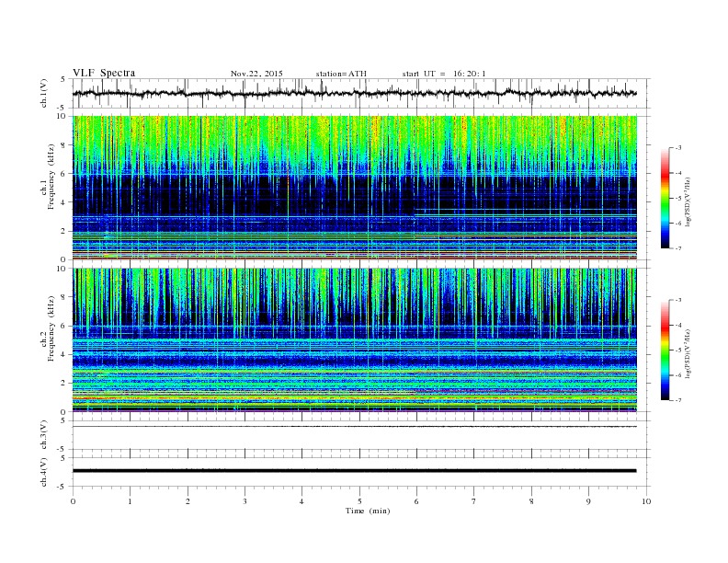Click time axis tick label "7"
Viewport: 728px width, 563px height.
tap(474, 501)
